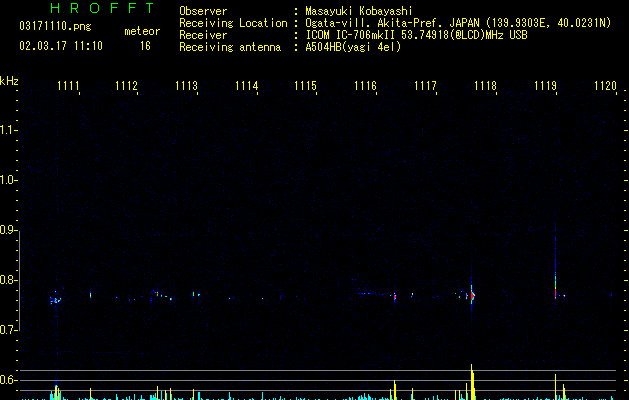Viewport: 629px width, 400px height.
Task: Click the 1115 time marker
Action: (x=306, y=86)
